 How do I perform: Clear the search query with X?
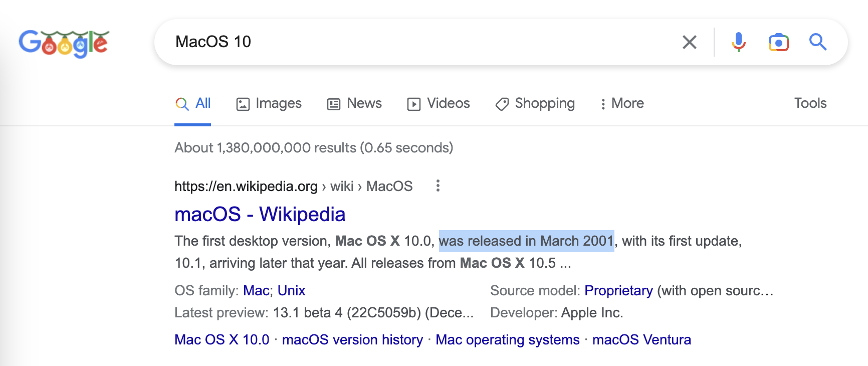690,42
